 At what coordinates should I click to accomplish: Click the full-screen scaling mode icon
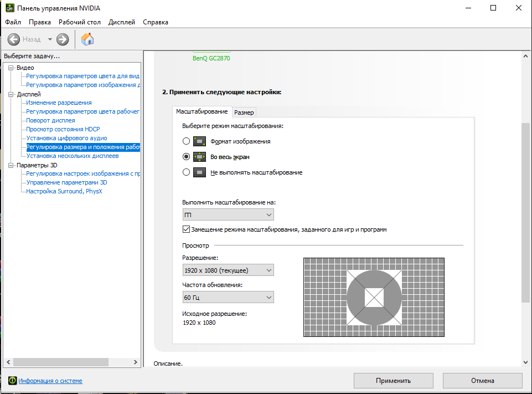[199, 157]
